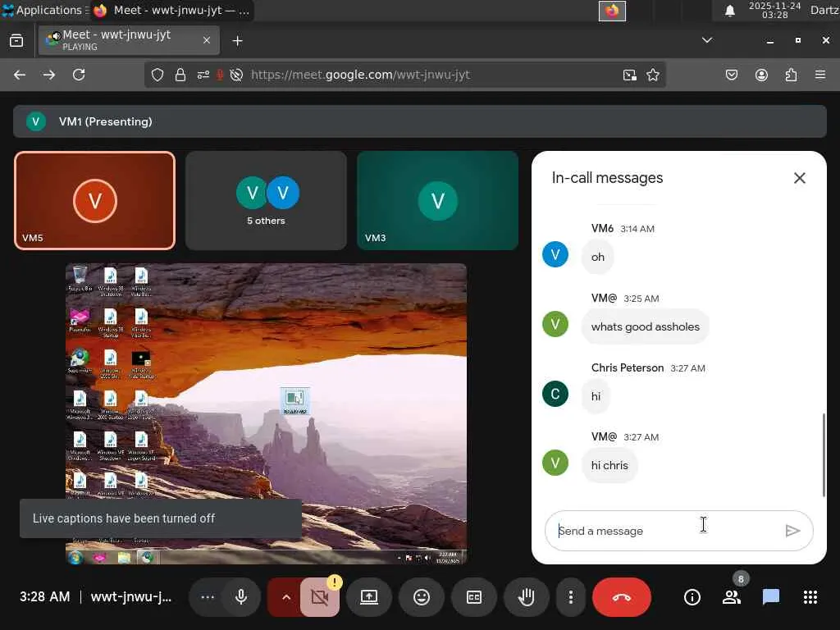
Task: Toggle the microphone in Meet controls
Action: click(x=241, y=597)
